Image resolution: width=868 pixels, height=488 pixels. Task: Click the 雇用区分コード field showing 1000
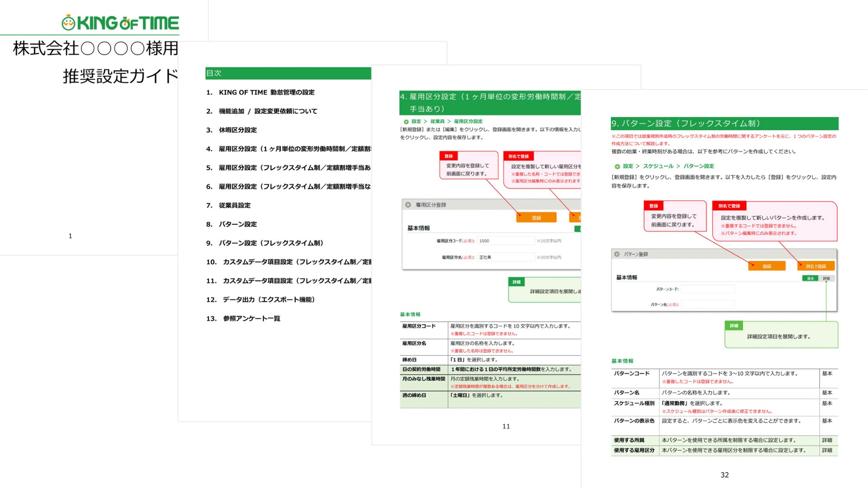pyautogui.click(x=505, y=241)
